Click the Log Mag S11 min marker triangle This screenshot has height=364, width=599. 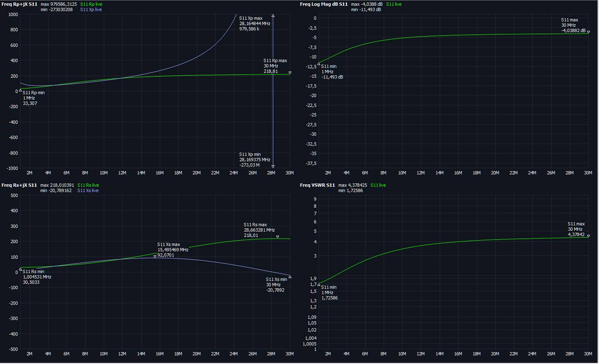319,64
